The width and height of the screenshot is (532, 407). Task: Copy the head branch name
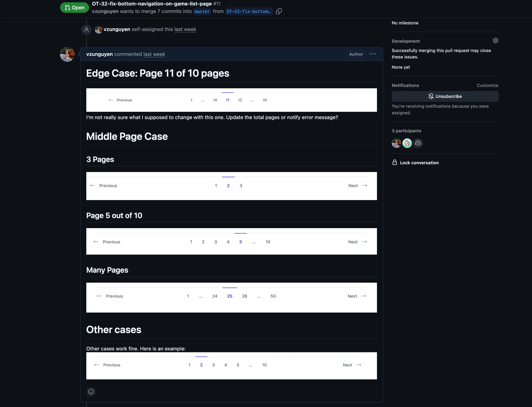coord(279,11)
